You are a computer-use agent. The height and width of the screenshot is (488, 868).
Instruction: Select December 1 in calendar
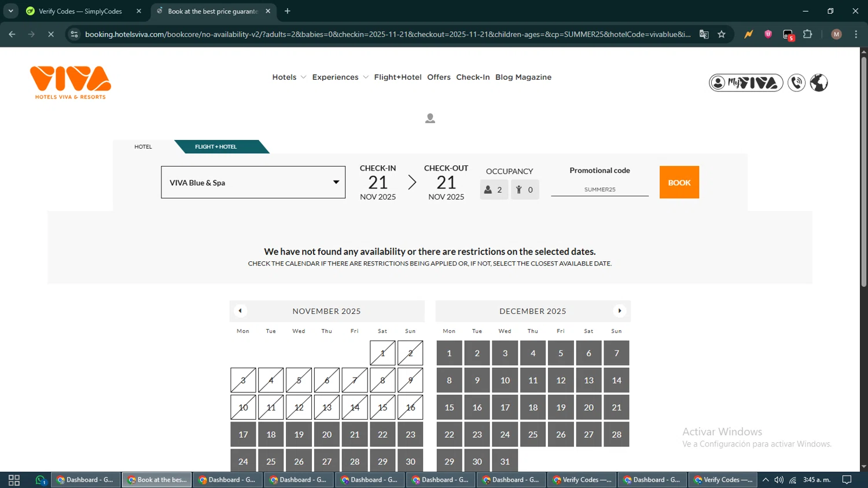coord(449,353)
